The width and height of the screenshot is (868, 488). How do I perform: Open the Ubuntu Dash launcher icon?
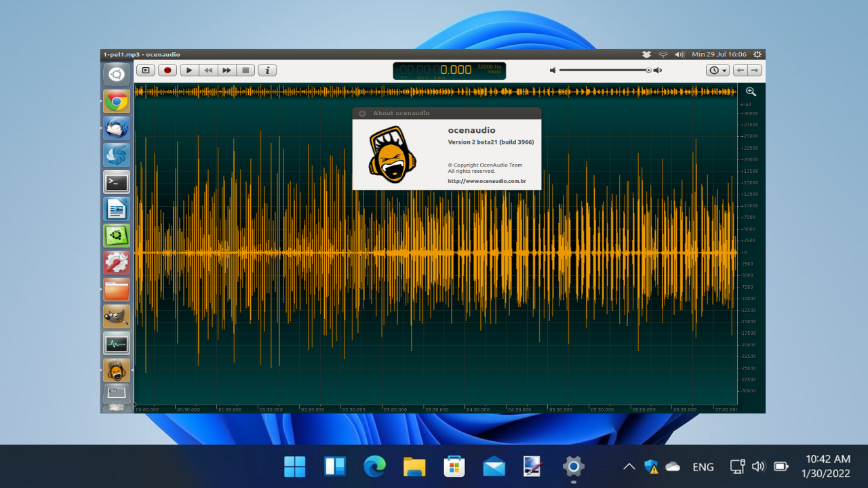pyautogui.click(x=117, y=74)
